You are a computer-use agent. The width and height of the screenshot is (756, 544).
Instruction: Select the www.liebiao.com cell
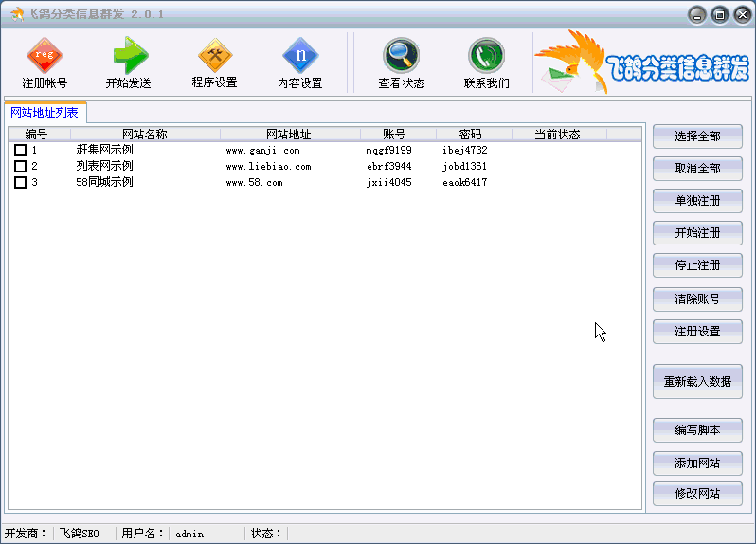point(268,167)
